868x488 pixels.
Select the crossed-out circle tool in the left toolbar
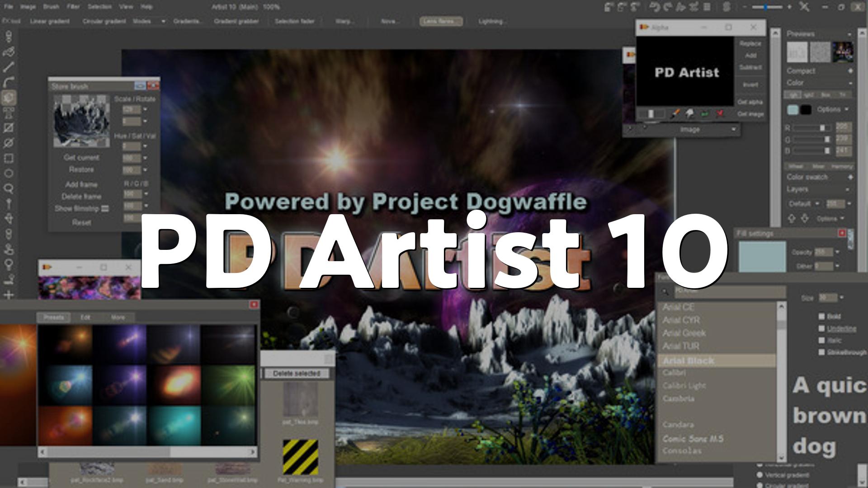coord(9,143)
